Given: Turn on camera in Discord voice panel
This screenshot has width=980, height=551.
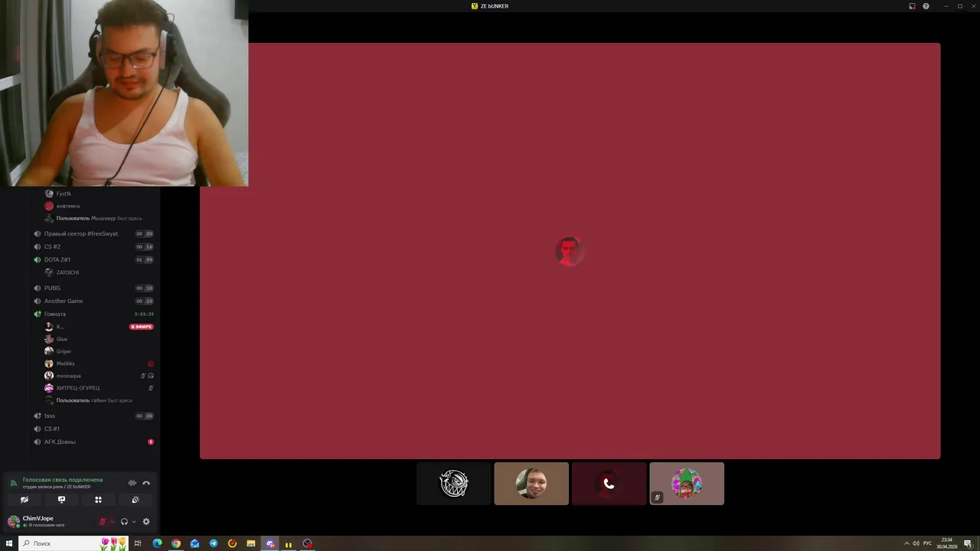Looking at the screenshot, I should 24,500.
